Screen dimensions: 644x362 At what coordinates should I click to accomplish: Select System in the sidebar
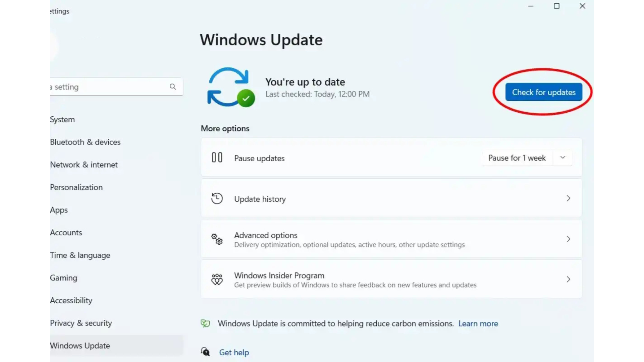click(x=62, y=119)
